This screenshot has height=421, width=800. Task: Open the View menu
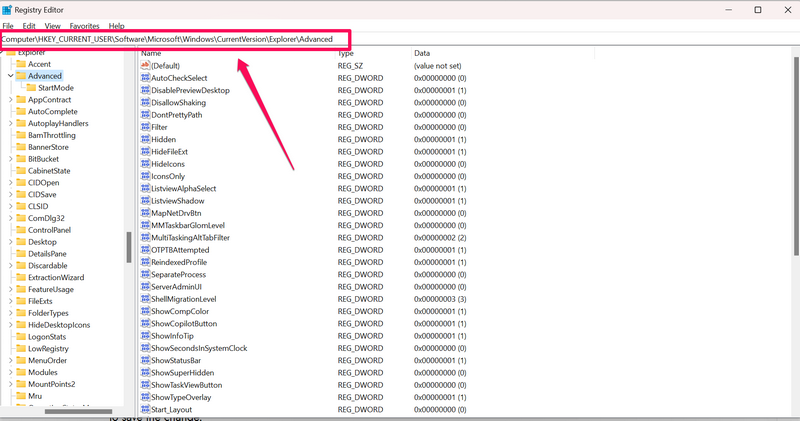coord(52,25)
